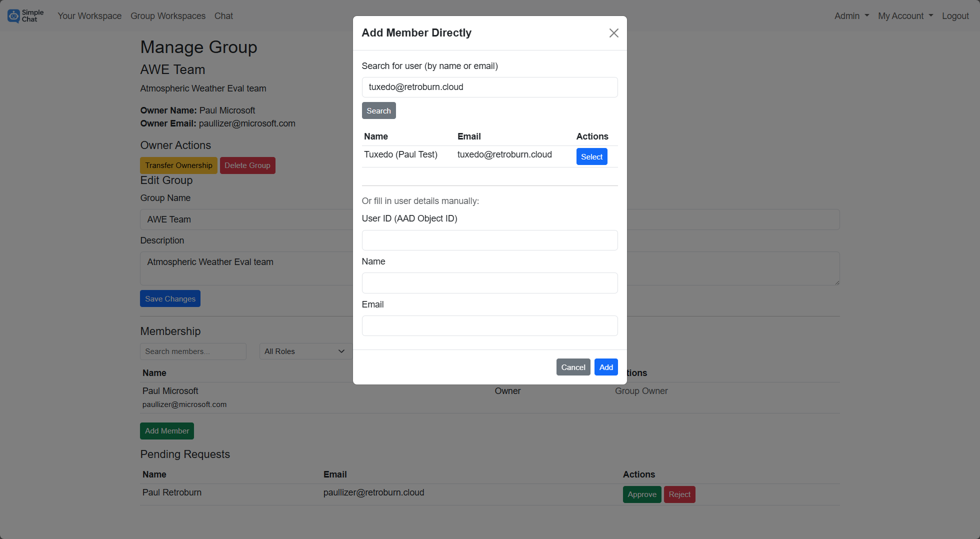The height and width of the screenshot is (539, 980).
Task: Cancel the Add Member dialog
Action: tap(573, 367)
